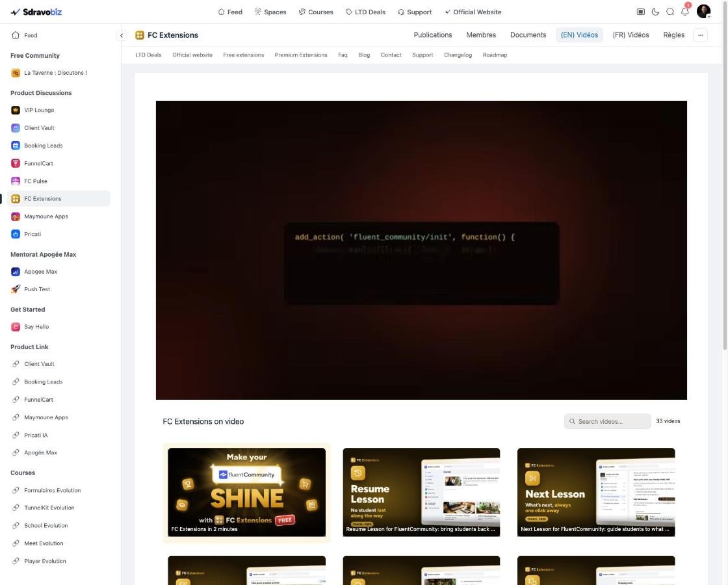
Task: Open Changelog link
Action: click(458, 55)
